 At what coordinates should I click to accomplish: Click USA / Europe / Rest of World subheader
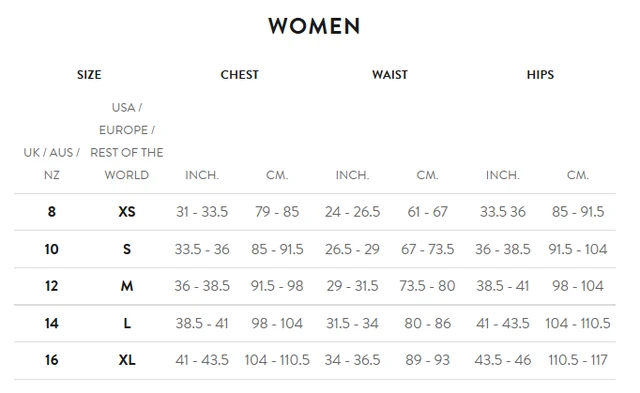[x=127, y=141]
